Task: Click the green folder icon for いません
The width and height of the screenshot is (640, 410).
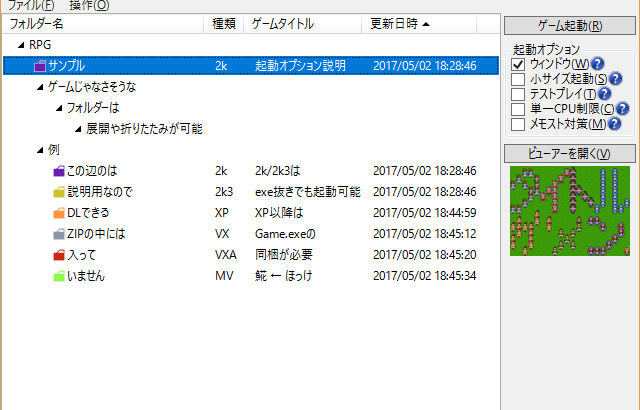Action: 59,276
